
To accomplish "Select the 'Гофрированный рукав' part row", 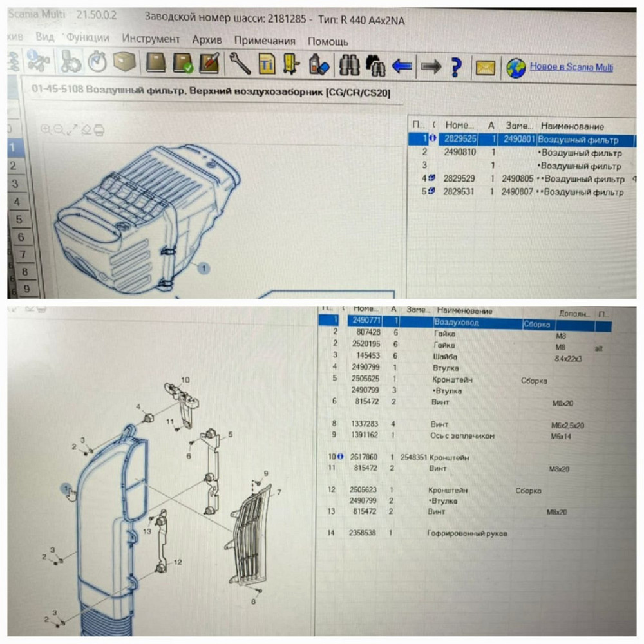I will 466,533.
